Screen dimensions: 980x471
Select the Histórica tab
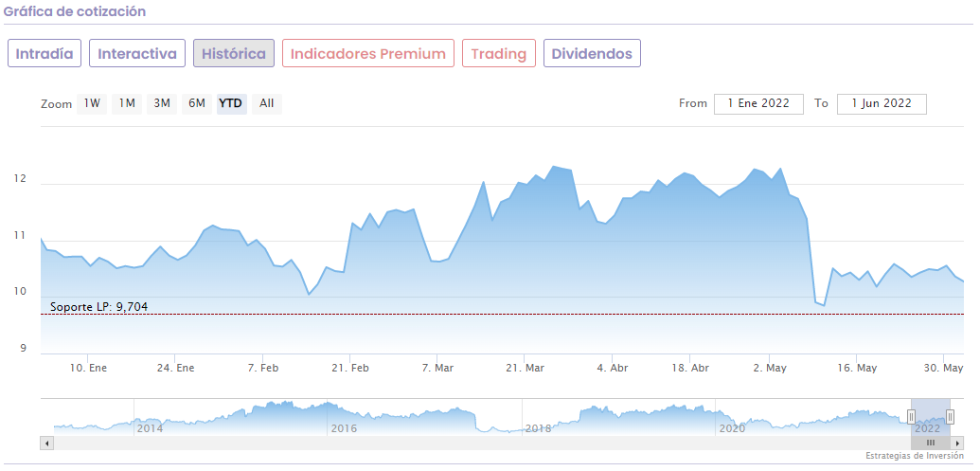(x=234, y=53)
